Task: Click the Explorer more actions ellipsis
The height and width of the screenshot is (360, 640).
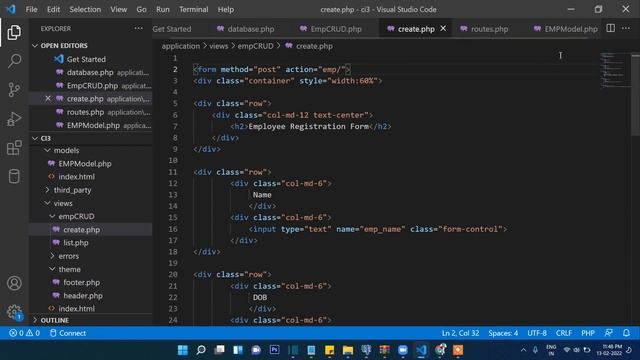Action: (139, 29)
